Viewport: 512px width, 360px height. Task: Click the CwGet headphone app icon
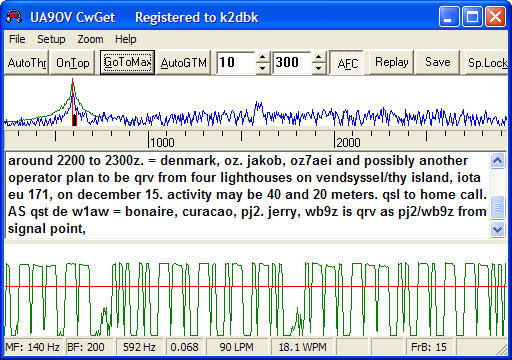[14, 17]
